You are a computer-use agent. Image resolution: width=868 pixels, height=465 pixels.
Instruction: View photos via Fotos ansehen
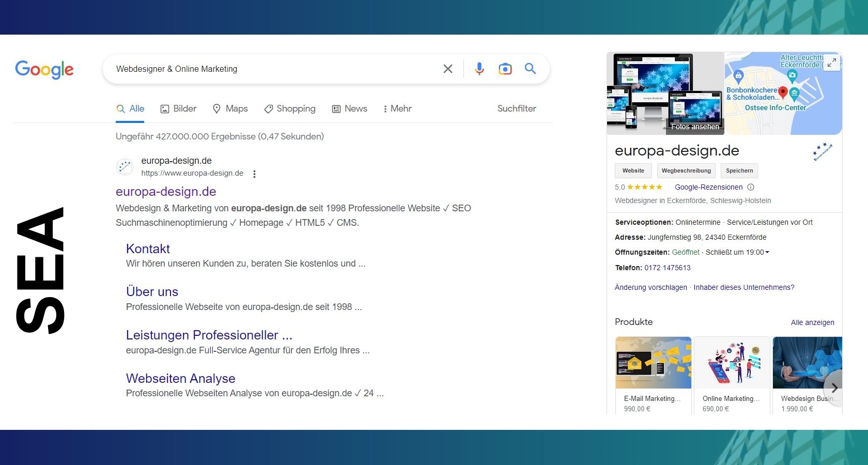click(695, 127)
